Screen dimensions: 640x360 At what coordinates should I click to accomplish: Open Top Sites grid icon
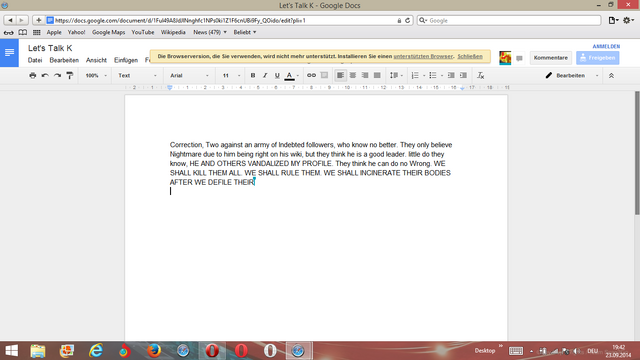pos(37,32)
